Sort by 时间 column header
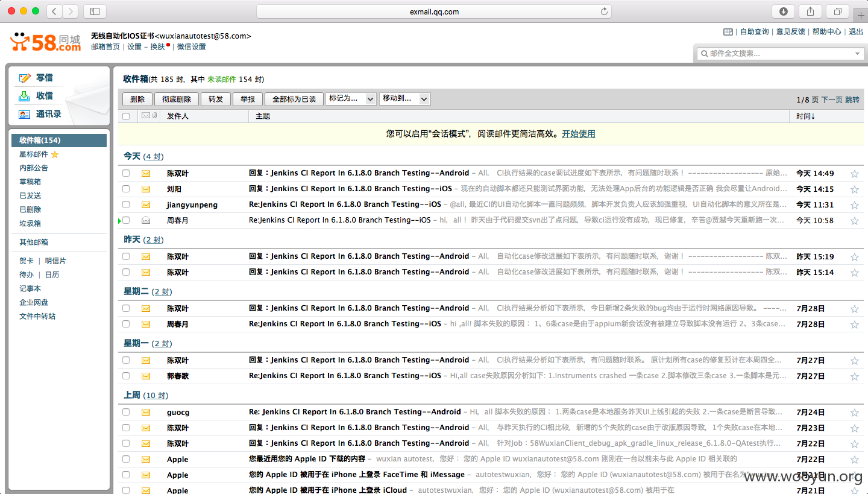The height and width of the screenshot is (494, 868). click(x=805, y=116)
